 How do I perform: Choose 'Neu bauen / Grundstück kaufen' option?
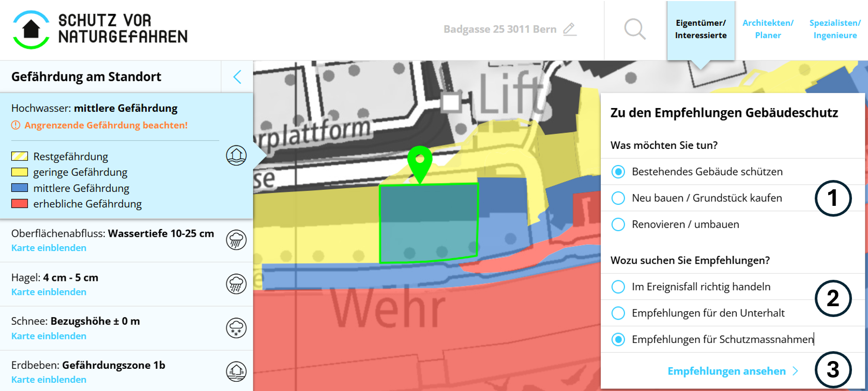click(618, 198)
